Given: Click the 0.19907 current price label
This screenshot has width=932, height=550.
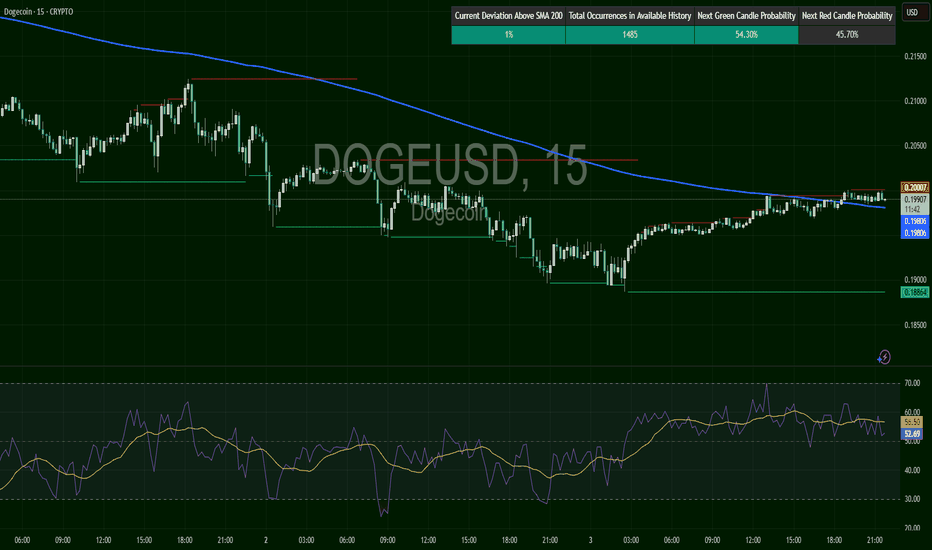Looking at the screenshot, I should coord(915,199).
